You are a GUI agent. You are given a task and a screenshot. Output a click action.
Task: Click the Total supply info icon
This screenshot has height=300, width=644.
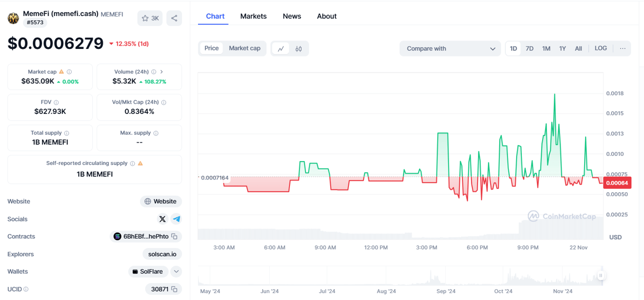[x=66, y=133]
